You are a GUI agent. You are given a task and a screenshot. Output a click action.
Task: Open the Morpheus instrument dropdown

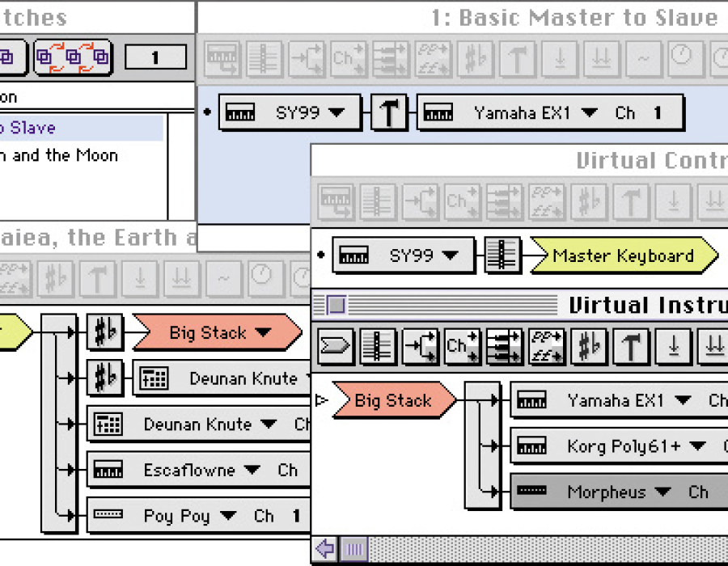coord(662,492)
